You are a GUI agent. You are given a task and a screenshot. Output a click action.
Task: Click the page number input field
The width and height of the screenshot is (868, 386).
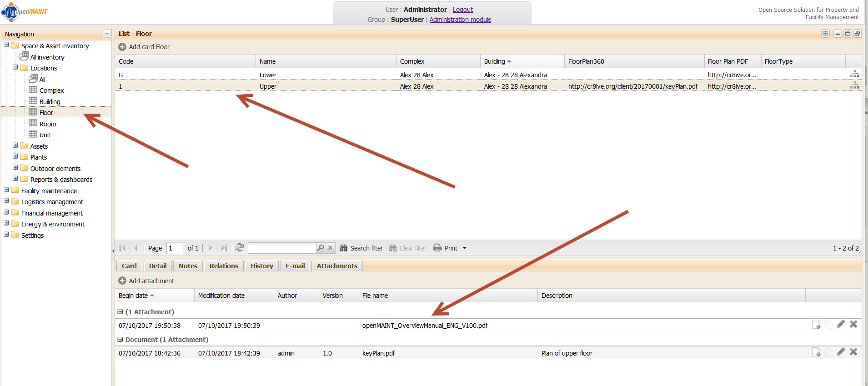point(175,248)
